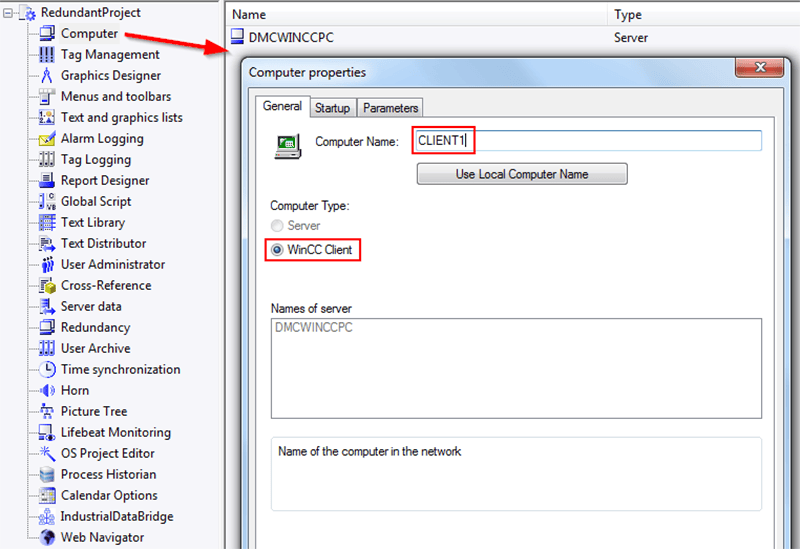Select Lifebeat Monitoring tree entry
Image resolution: width=800 pixels, height=549 pixels.
click(x=116, y=433)
